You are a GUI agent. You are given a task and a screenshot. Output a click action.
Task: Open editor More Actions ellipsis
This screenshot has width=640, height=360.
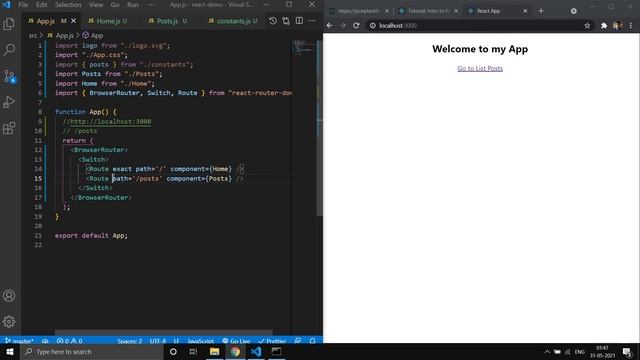[312, 20]
